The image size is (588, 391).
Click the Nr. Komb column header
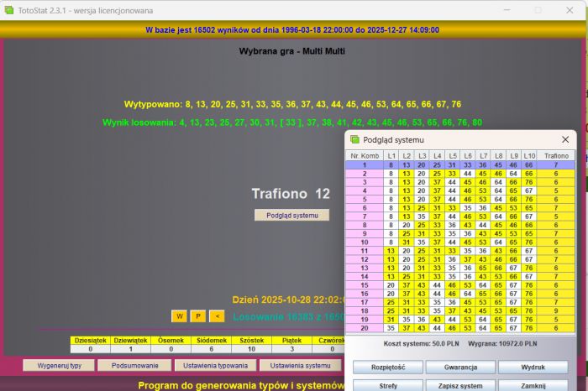click(x=365, y=156)
